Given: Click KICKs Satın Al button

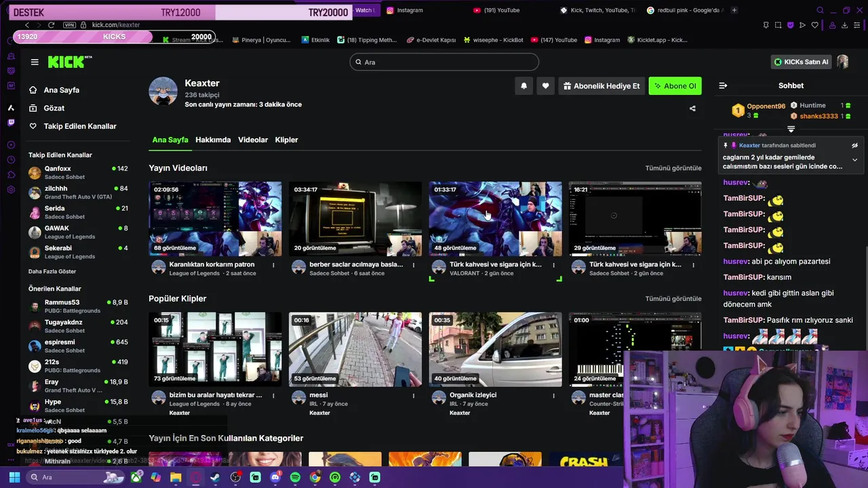Looking at the screenshot, I should [x=802, y=62].
